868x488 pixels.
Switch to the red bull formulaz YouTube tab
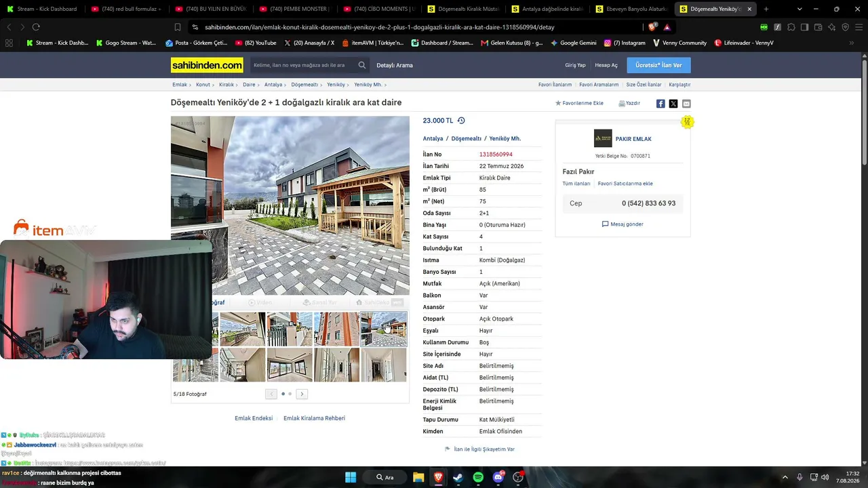(x=127, y=9)
